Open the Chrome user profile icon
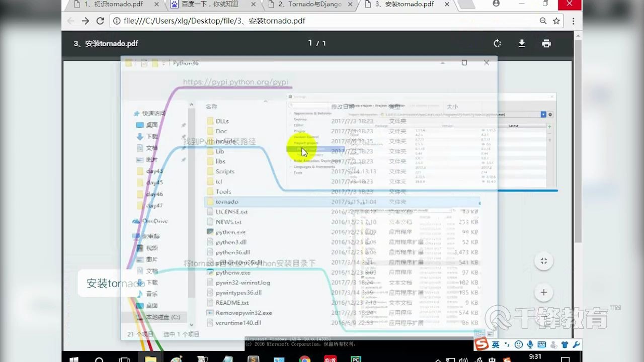This screenshot has height=362, width=644. pos(497,4)
